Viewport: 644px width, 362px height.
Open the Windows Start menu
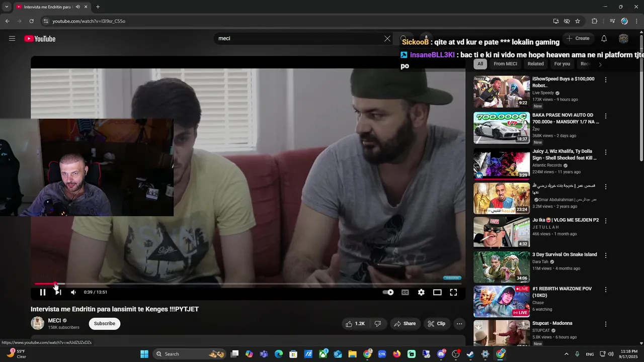click(144, 354)
